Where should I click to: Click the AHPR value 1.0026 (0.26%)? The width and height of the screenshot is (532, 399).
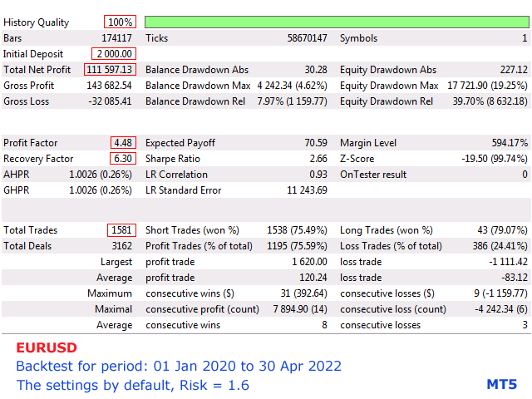[x=101, y=175]
